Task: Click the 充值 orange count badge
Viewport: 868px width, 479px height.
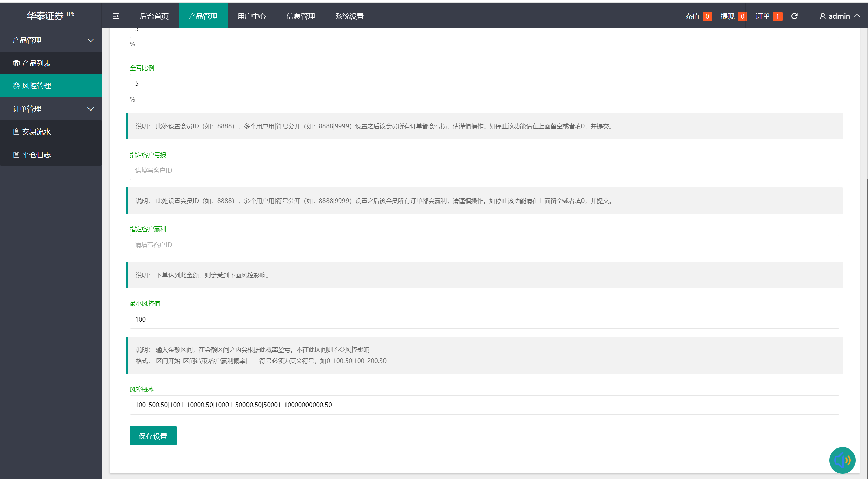Action: [x=707, y=16]
